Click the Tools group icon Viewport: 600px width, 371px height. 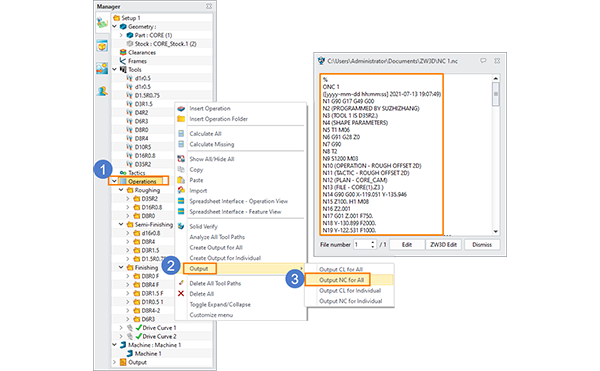pyautogui.click(x=123, y=70)
